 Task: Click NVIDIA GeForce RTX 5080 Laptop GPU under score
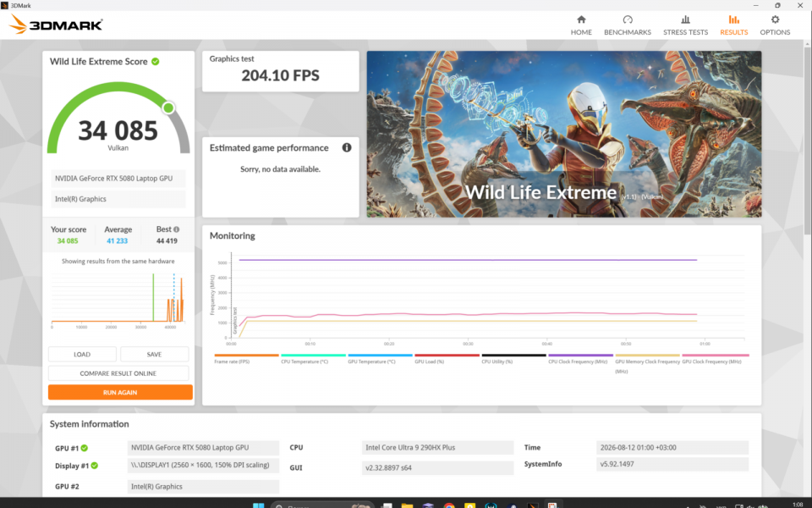118,179
